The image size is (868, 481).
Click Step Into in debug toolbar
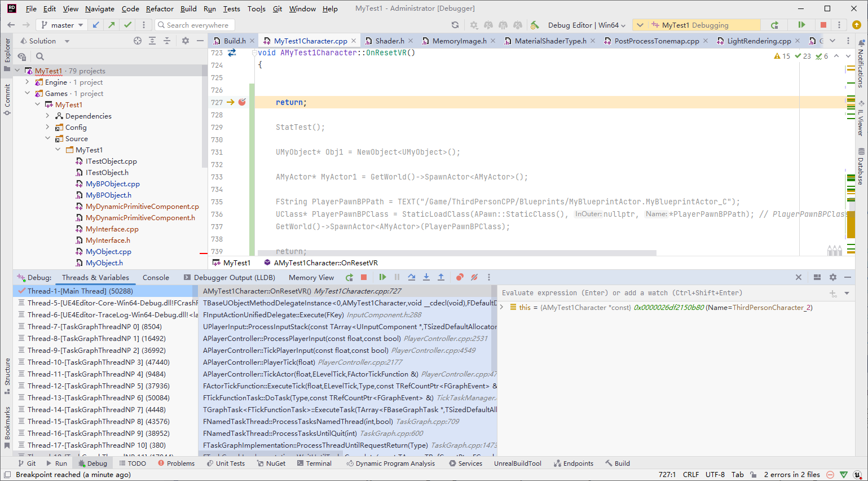[x=426, y=277]
